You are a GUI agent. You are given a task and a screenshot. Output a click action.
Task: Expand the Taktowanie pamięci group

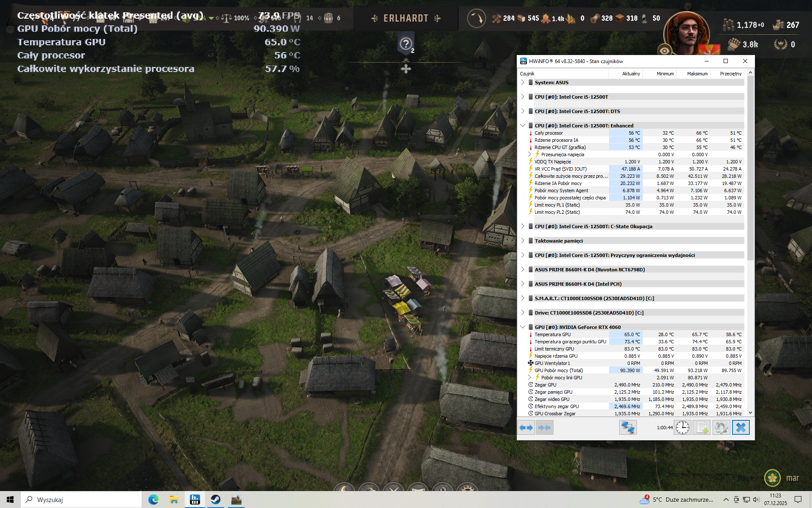(523, 241)
